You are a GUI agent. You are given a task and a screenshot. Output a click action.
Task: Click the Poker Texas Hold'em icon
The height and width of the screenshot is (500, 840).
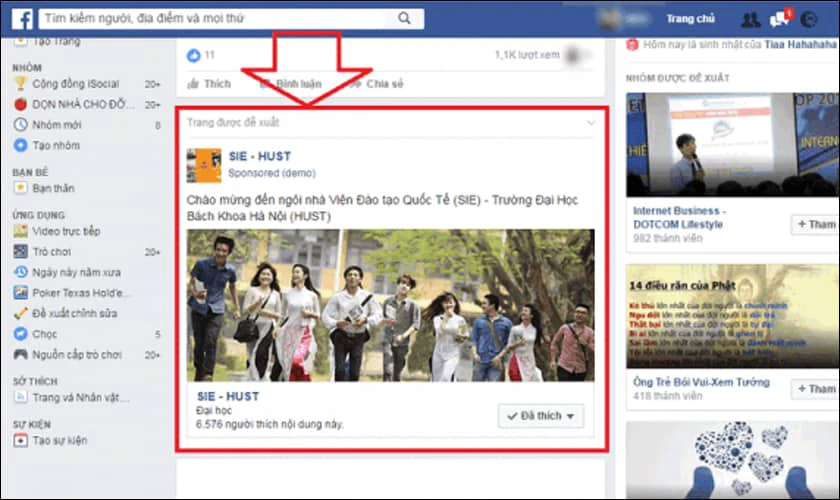pos(20,293)
